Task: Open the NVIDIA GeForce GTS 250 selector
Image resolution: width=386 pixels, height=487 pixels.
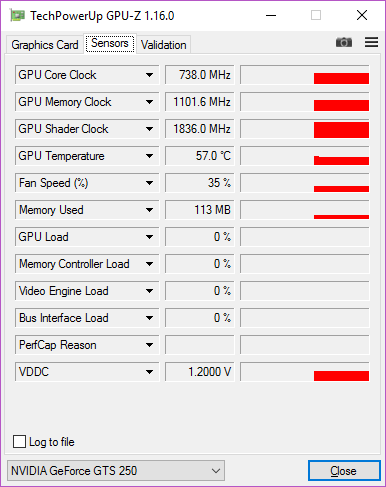Action: tap(116, 471)
